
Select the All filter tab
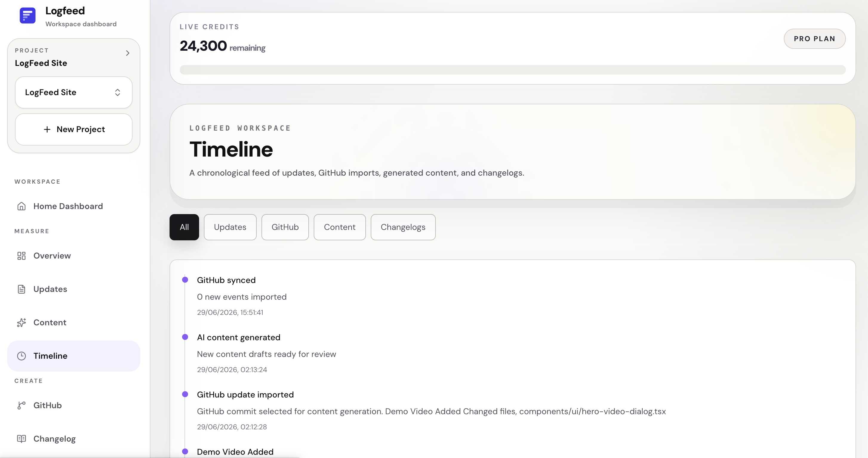(x=184, y=227)
